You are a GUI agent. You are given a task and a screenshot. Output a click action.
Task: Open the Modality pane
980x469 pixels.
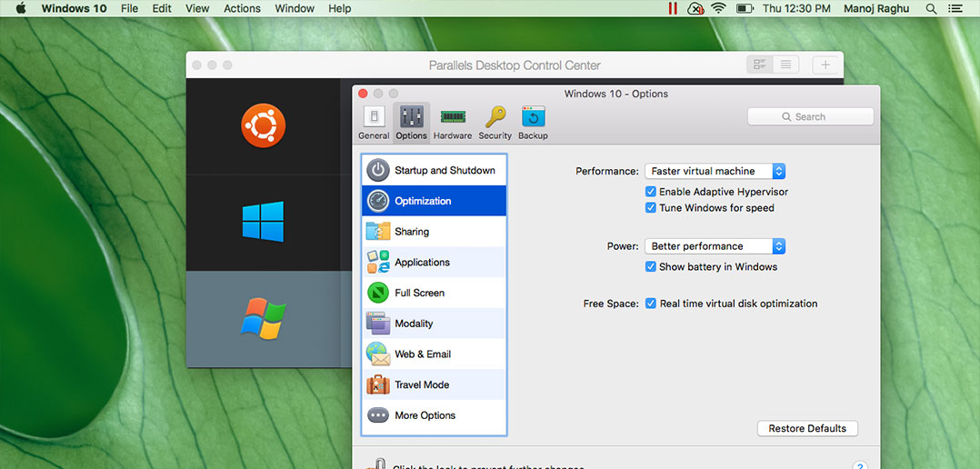[x=435, y=323]
